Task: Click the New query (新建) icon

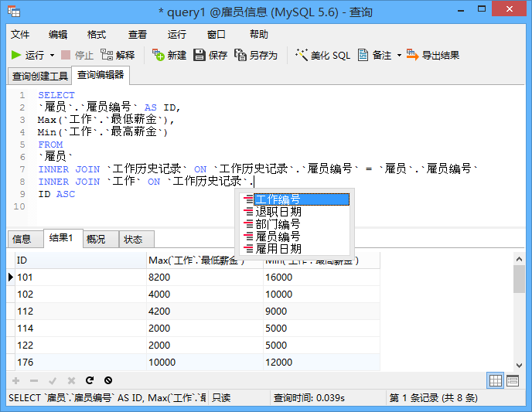Action: (158, 55)
